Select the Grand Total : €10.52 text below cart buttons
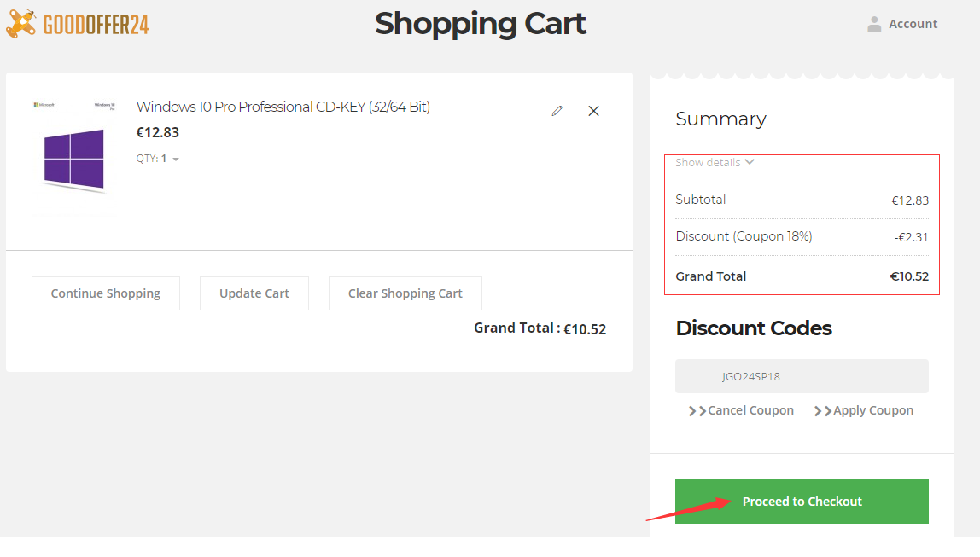The image size is (980, 557). (x=540, y=328)
